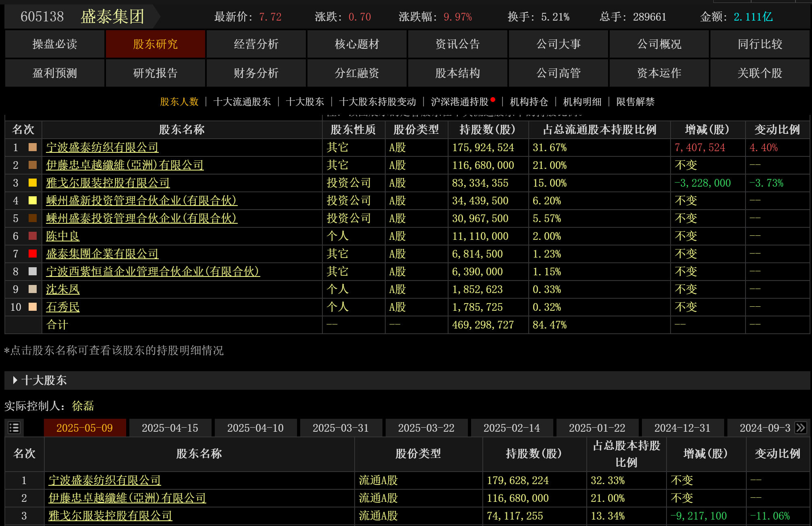
Task: Click the brown swatch for 伊藤忠卓越纖維
Action: click(33, 165)
